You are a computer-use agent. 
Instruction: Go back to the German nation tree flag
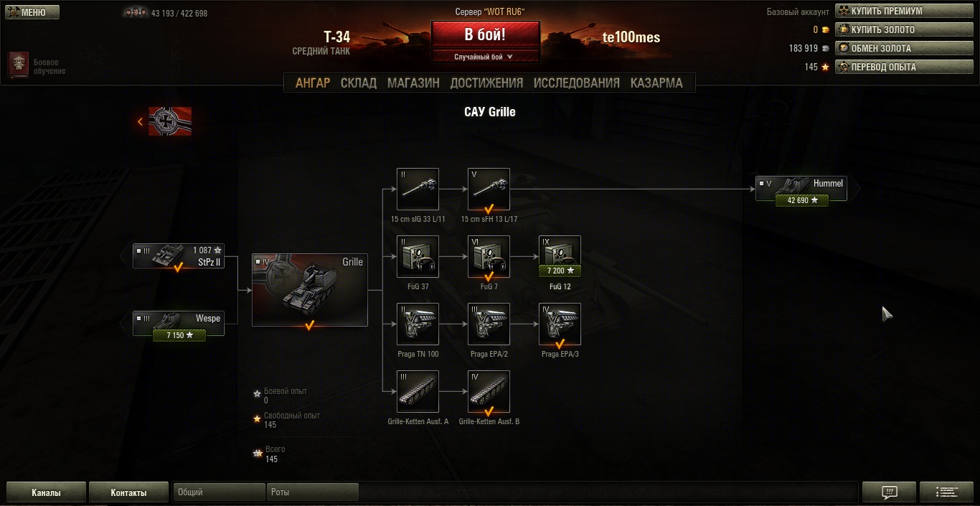(x=170, y=121)
